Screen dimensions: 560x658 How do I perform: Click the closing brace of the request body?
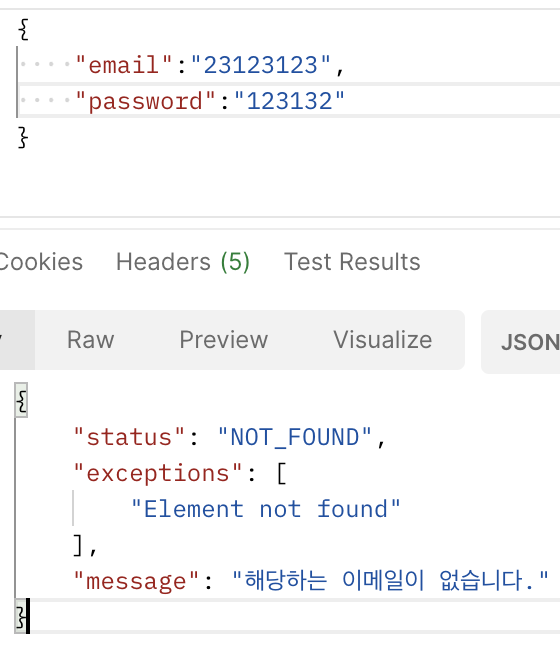[24, 137]
